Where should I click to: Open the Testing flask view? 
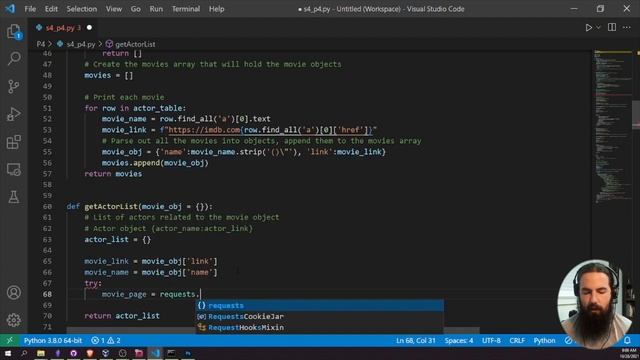14,197
